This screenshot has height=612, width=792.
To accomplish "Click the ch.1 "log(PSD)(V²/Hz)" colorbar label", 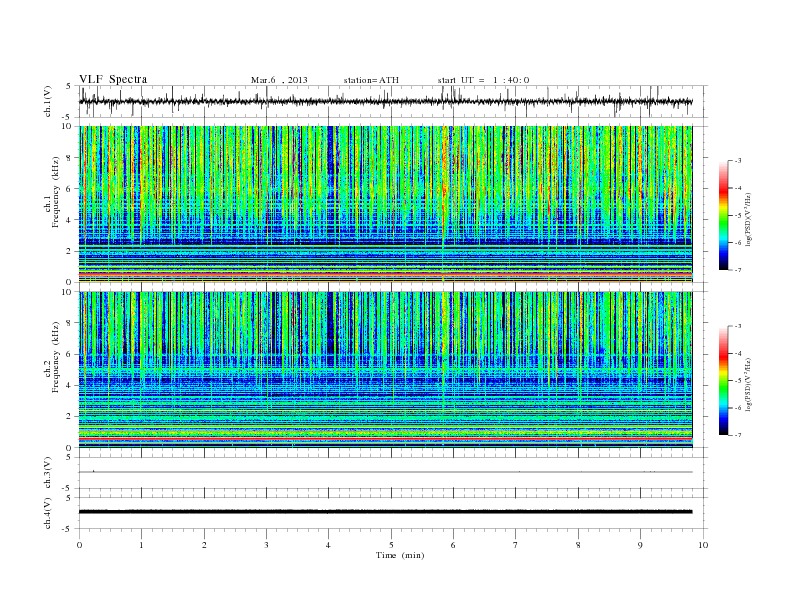I will pyautogui.click(x=750, y=219).
